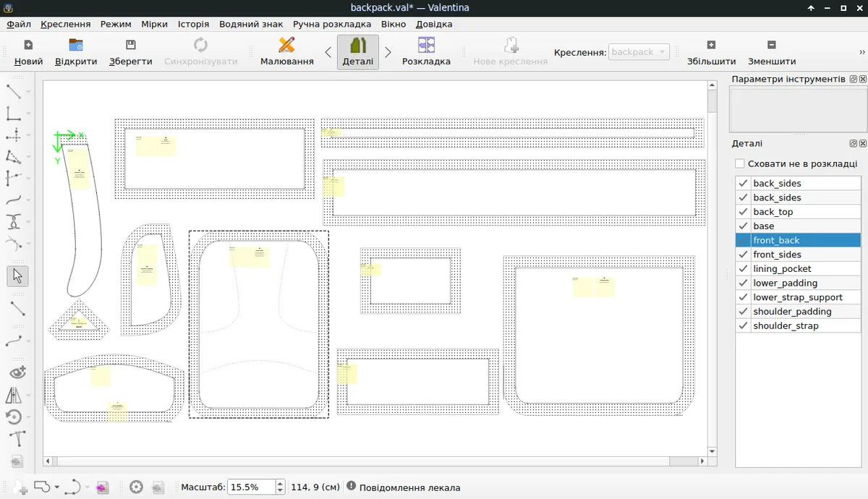Select the intersection point tool
This screenshot has width=868, height=499.
14,179
